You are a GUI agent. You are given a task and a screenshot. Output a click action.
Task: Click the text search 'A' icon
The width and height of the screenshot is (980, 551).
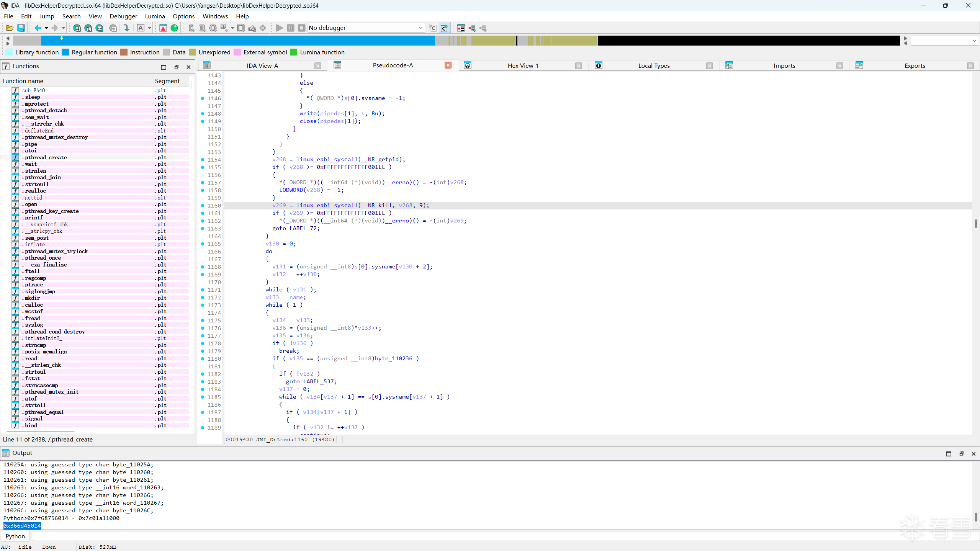141,28
